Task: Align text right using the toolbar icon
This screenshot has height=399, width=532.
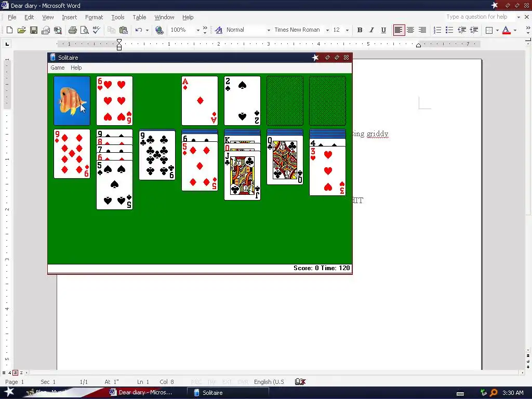Action: [x=422, y=30]
